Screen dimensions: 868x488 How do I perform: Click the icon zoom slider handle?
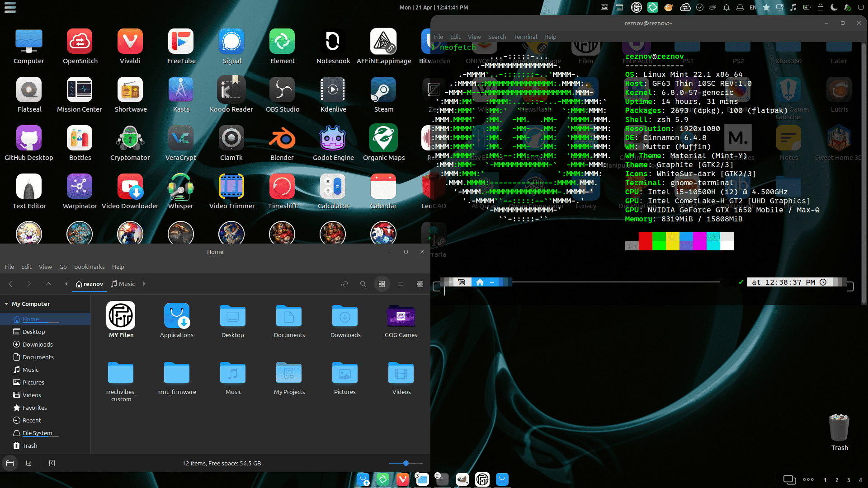point(406,463)
